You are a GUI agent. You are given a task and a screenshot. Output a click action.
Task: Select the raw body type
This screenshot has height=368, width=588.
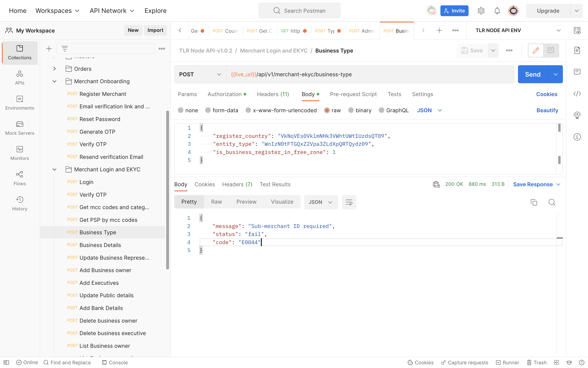tap(327, 110)
